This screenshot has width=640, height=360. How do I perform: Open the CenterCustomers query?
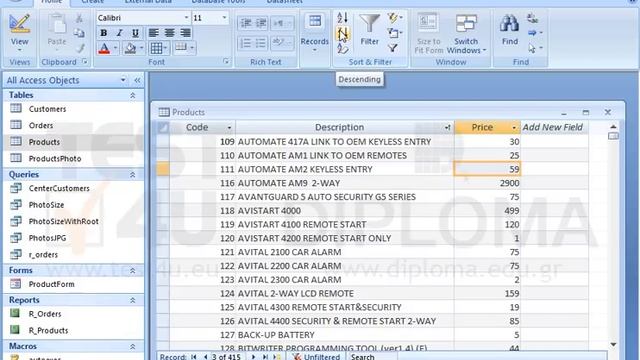point(59,188)
